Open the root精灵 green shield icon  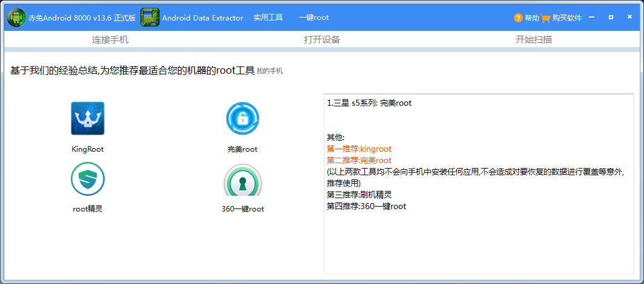[88, 179]
